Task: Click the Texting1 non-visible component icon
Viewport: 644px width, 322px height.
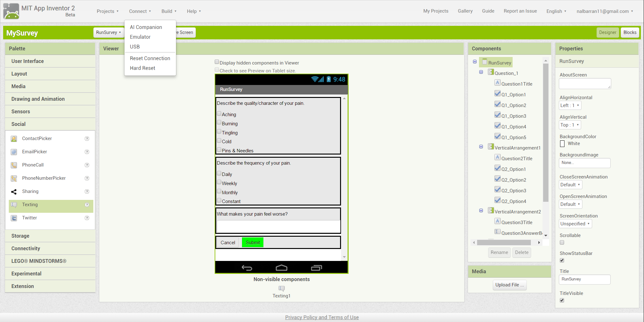Action: pos(282,288)
